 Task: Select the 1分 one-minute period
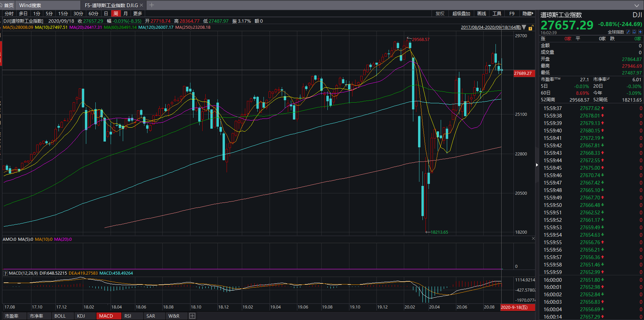(37, 14)
